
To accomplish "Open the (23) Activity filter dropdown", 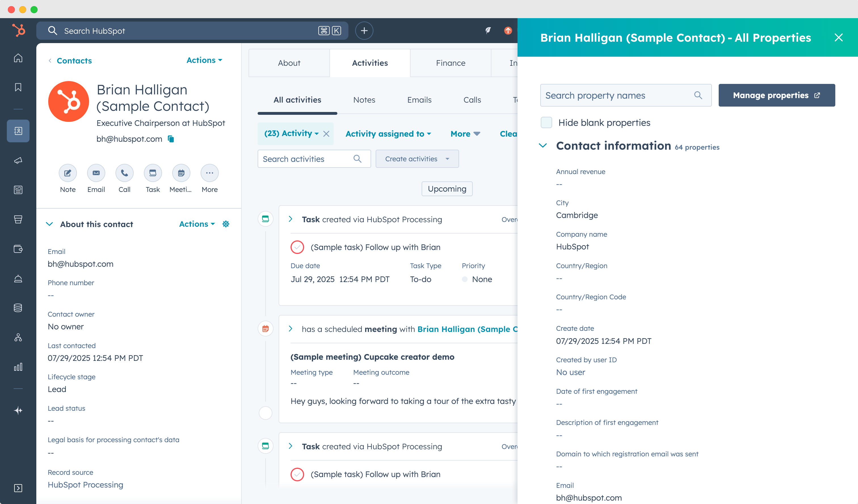I will pos(291,133).
